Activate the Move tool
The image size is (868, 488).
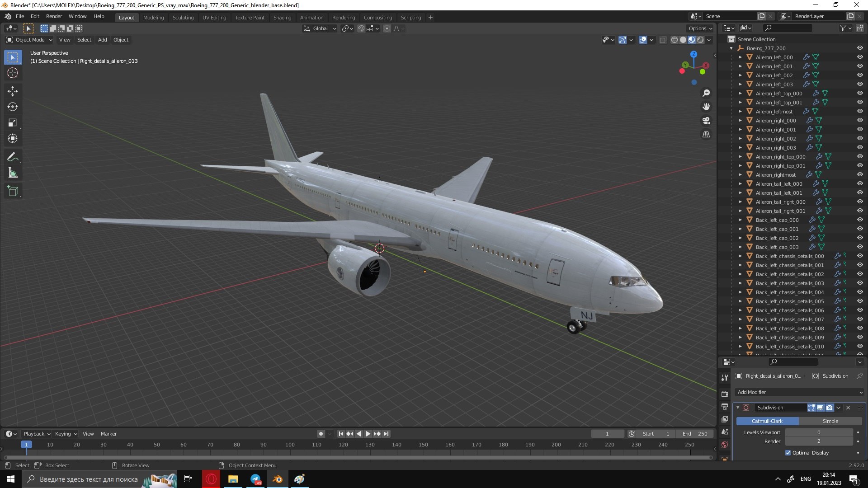13,91
